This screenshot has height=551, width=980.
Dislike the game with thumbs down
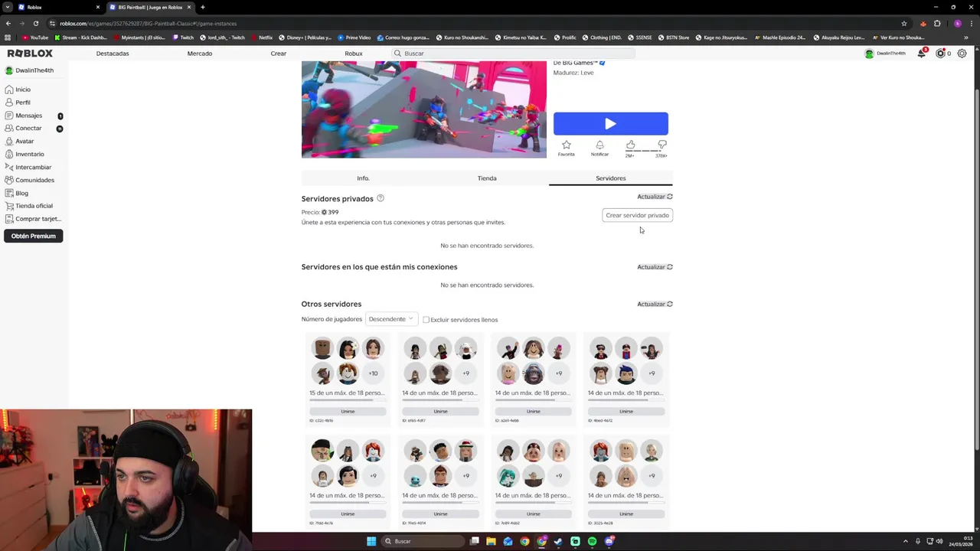point(662,145)
